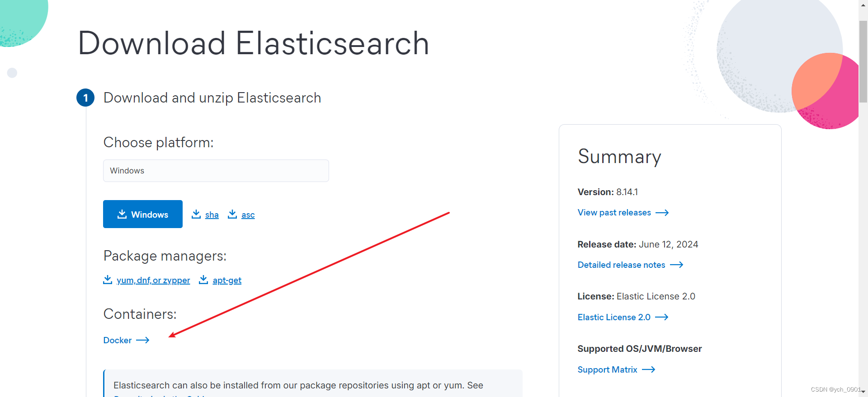
Task: Click the arrow icon next to Elastic License 2.0
Action: [x=661, y=317]
